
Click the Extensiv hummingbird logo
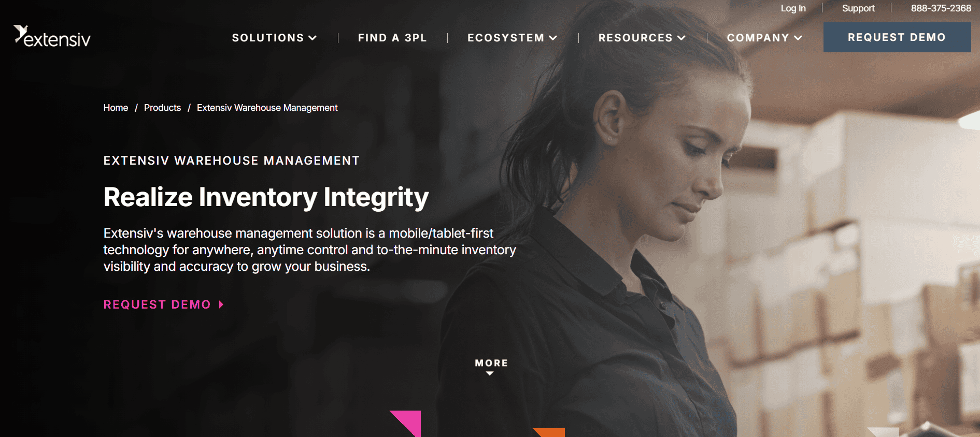point(52,36)
